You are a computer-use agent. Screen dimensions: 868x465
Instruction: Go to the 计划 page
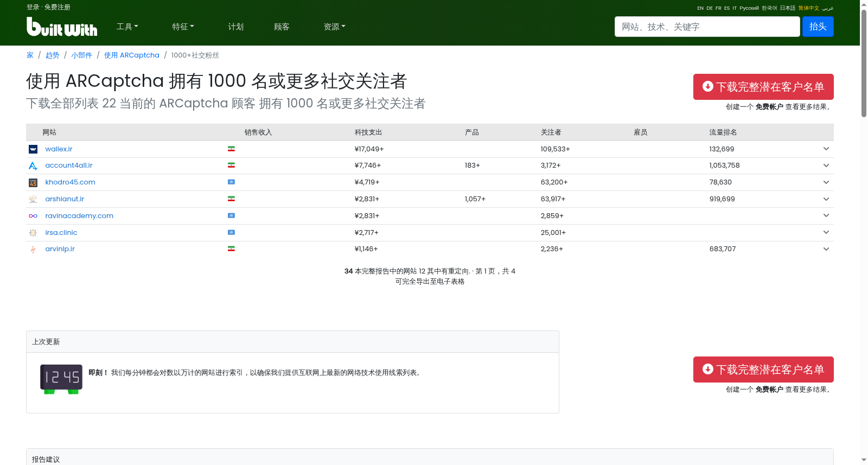(x=235, y=27)
